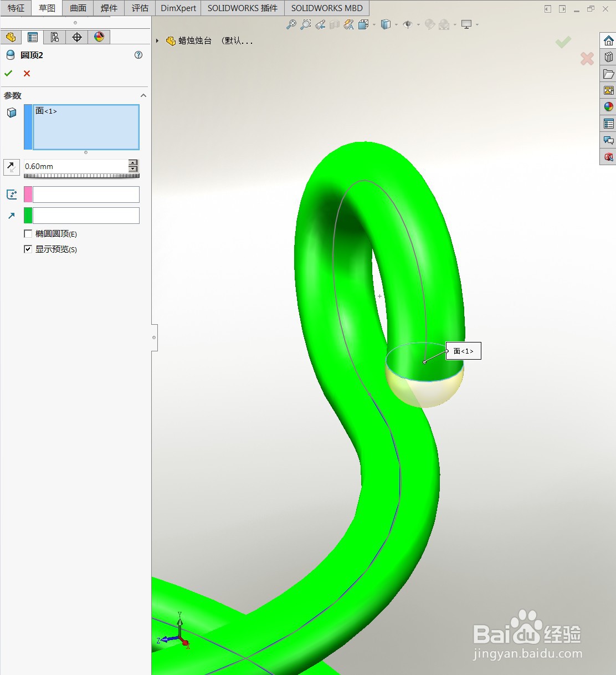This screenshot has height=675, width=616.
Task: Switch to the 特征 tab
Action: [16, 8]
